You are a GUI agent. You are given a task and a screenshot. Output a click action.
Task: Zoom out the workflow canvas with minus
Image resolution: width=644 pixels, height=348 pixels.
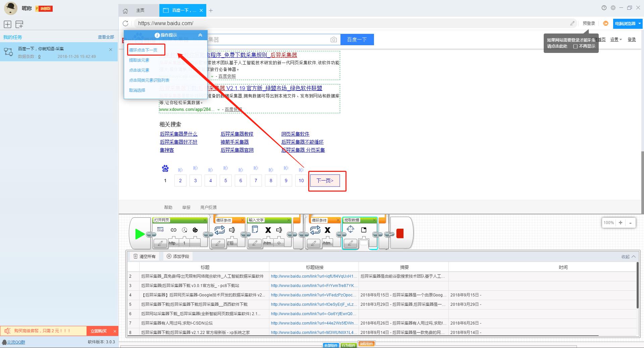631,223
